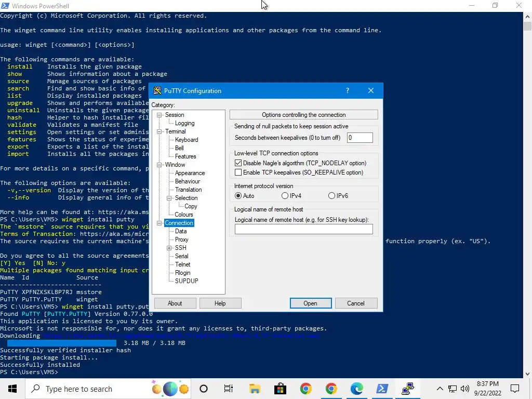Image resolution: width=532 pixels, height=399 pixels.
Task: Select IPv4 protocol radio button
Action: pyautogui.click(x=285, y=196)
